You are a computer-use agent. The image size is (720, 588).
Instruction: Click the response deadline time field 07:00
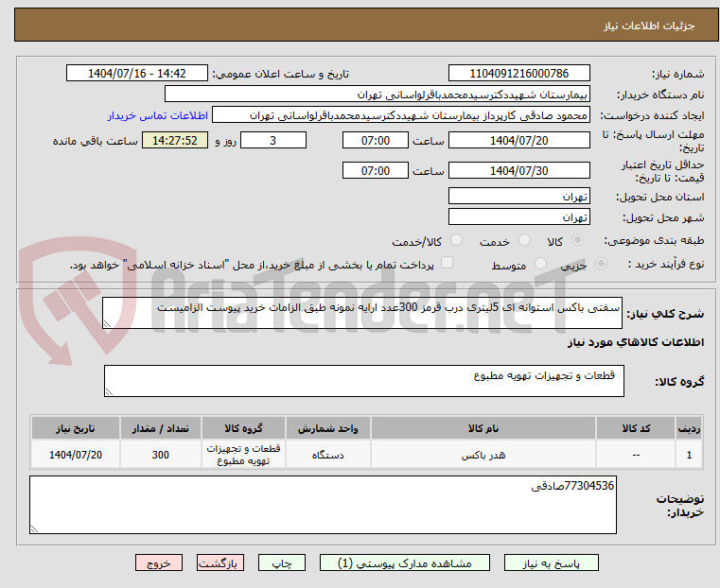376,140
